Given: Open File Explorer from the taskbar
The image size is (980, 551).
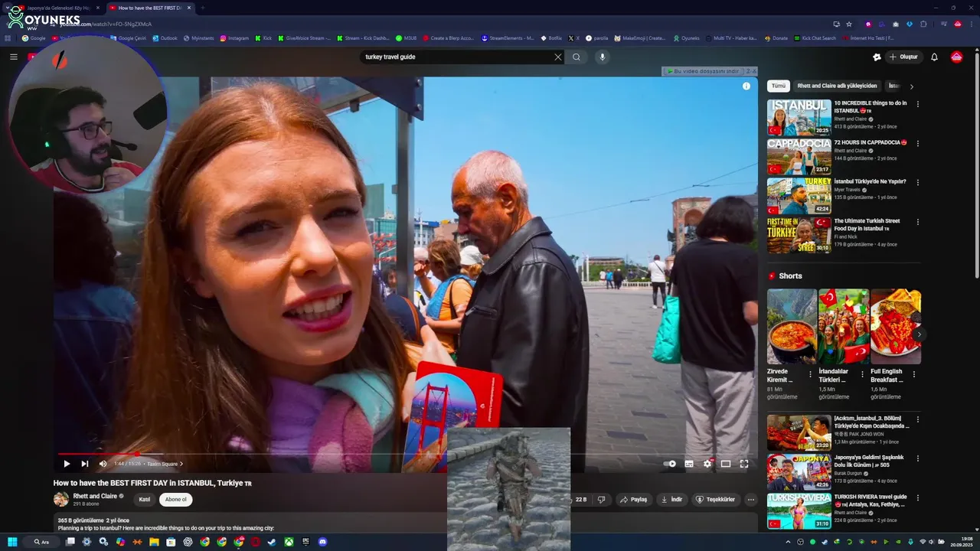Looking at the screenshot, I should [x=154, y=542].
